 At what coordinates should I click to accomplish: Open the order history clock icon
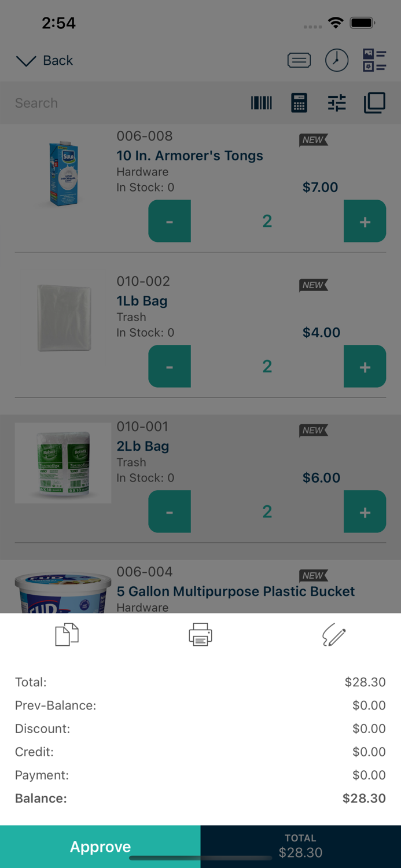click(x=337, y=60)
